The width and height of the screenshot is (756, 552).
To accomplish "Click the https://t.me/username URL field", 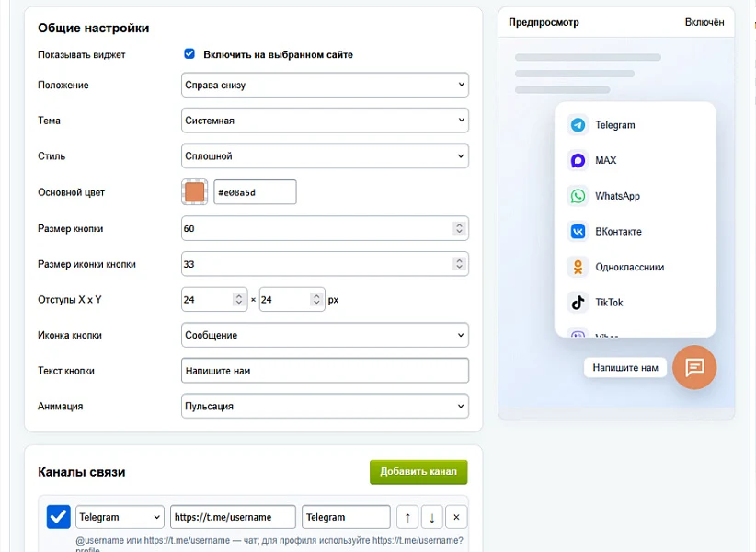I will [233, 517].
